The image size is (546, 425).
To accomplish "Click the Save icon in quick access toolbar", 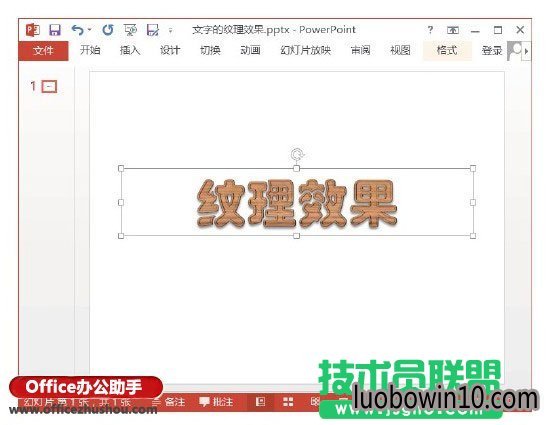I will pyautogui.click(x=55, y=30).
